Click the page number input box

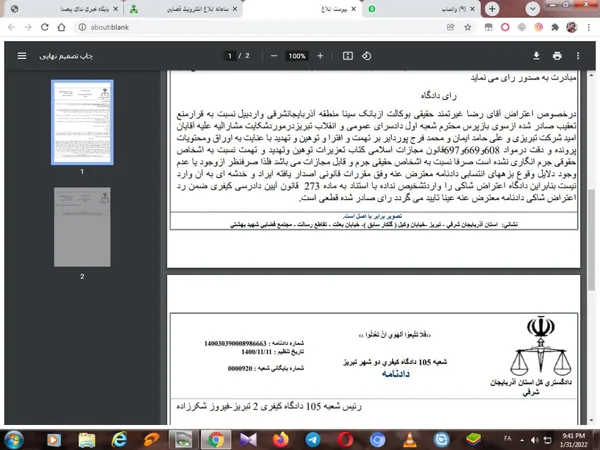click(x=230, y=56)
